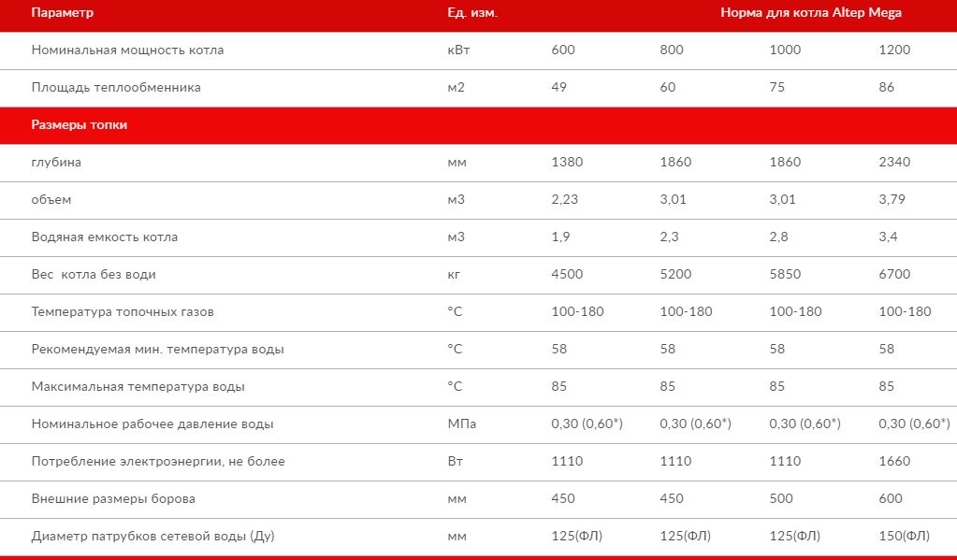This screenshot has height=560, width=957.
Task: Select the Внешние размеры борова label
Action: [x=113, y=499]
